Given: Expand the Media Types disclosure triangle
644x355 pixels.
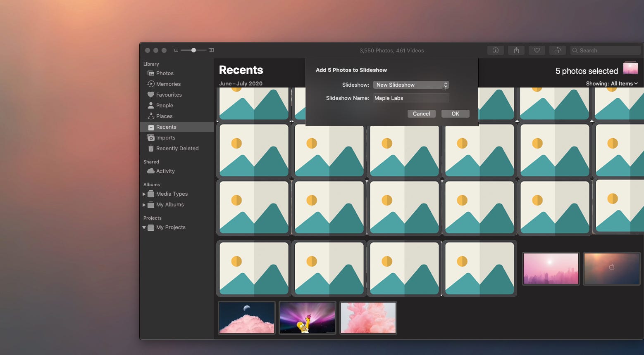Looking at the screenshot, I should tap(144, 194).
